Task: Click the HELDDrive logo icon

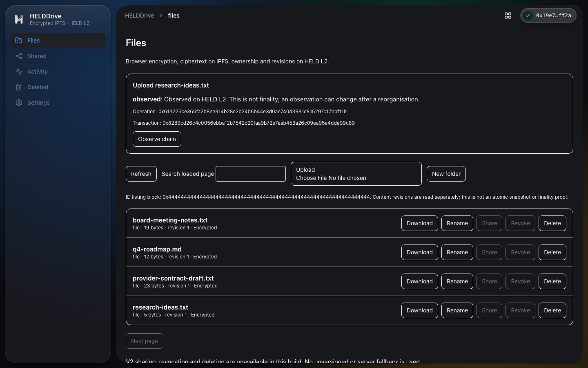Action: pos(19,19)
